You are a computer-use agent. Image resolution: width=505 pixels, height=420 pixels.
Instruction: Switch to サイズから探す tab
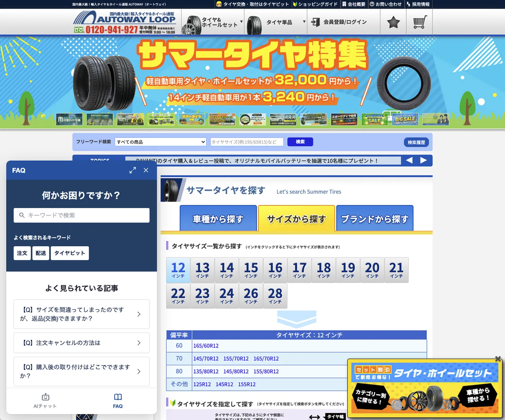(296, 219)
